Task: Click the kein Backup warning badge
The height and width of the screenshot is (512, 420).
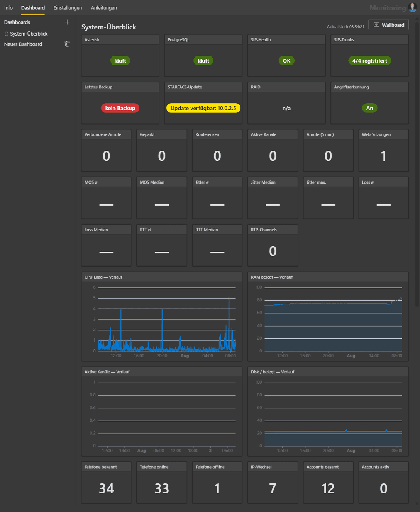Action: [120, 108]
